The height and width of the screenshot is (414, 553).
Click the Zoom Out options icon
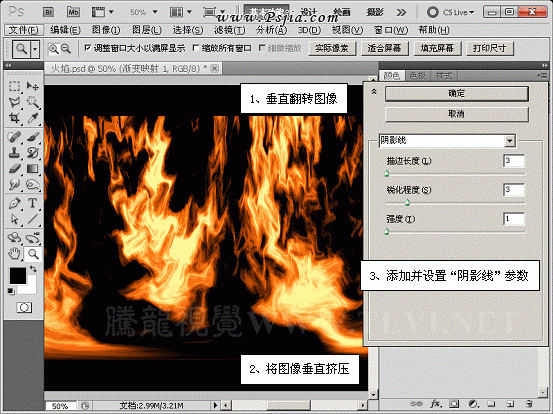click(x=66, y=49)
